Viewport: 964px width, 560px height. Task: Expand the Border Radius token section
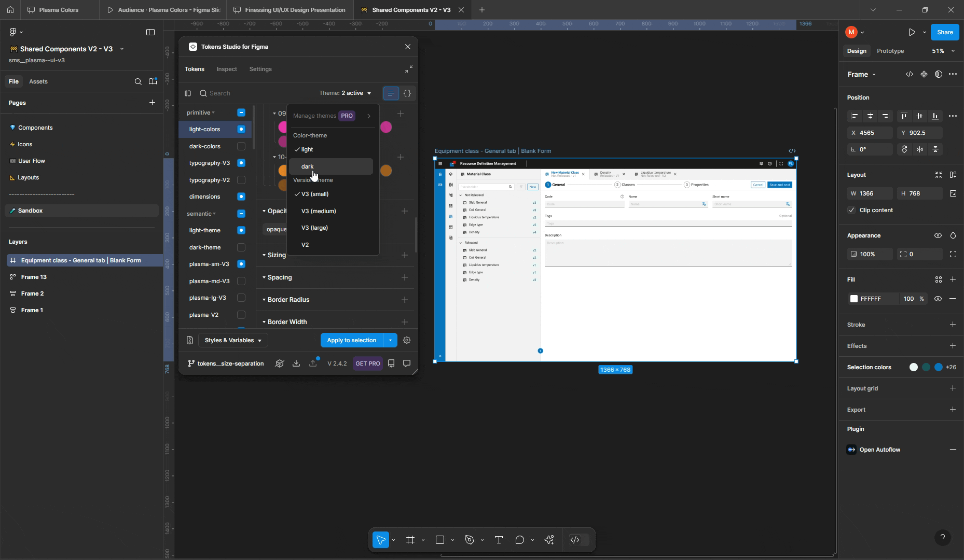coord(288,300)
